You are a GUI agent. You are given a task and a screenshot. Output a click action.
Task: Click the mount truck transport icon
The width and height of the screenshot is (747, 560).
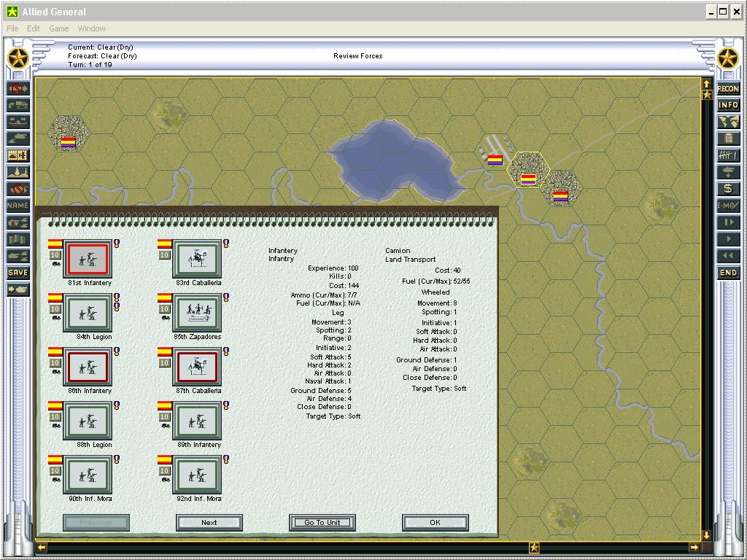tap(18, 105)
